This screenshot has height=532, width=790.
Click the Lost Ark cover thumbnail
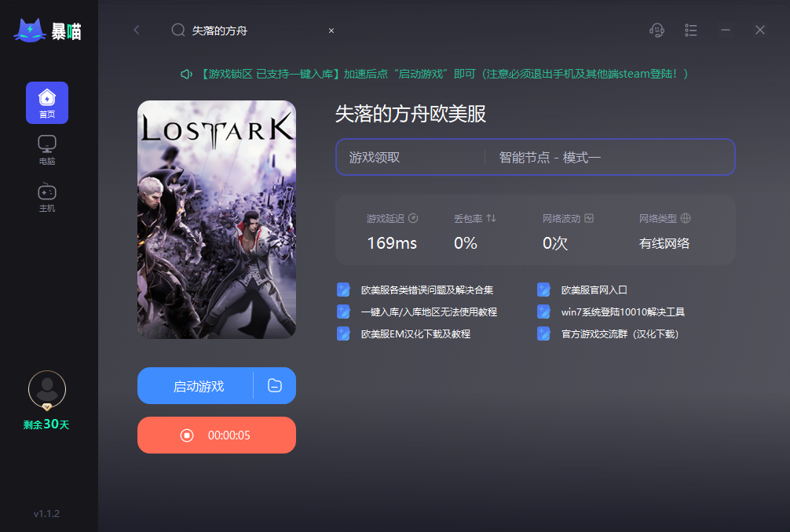(x=217, y=220)
